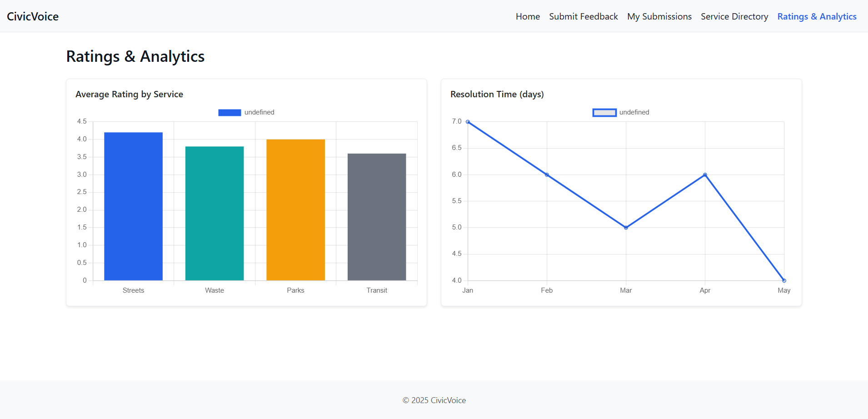Select the Feb data point on line chart
868x419 pixels.
[547, 175]
